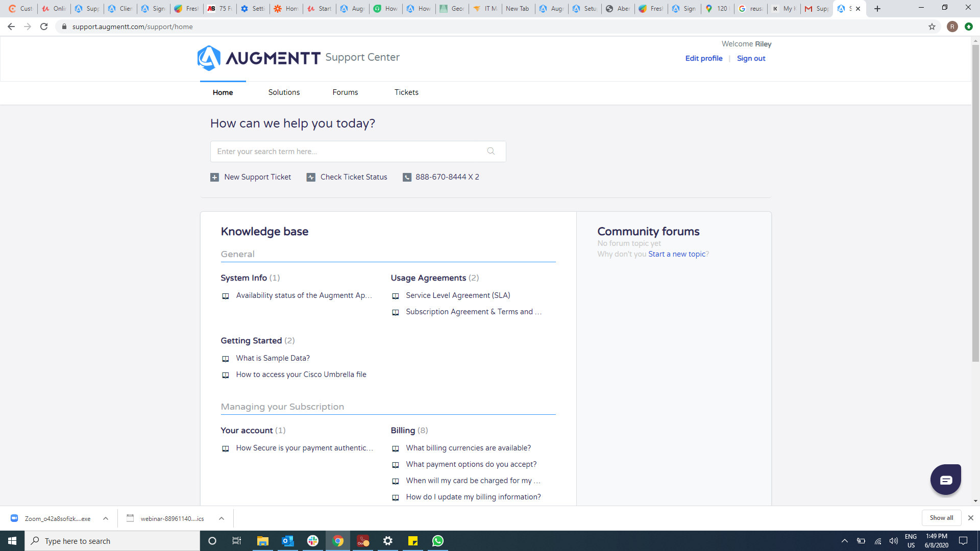Open WhatsApp from the taskbar
The height and width of the screenshot is (551, 980).
pyautogui.click(x=437, y=541)
